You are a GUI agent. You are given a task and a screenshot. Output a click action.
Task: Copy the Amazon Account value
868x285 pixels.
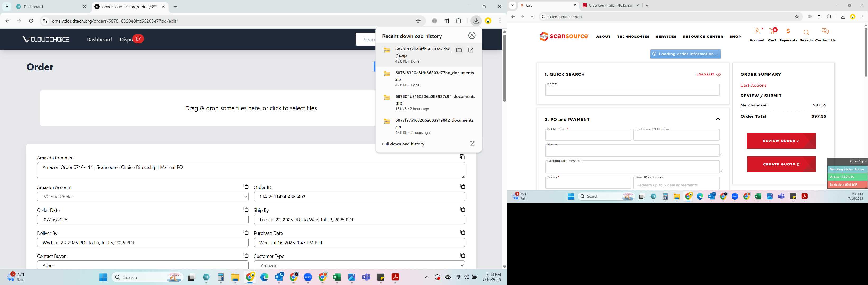point(246,186)
